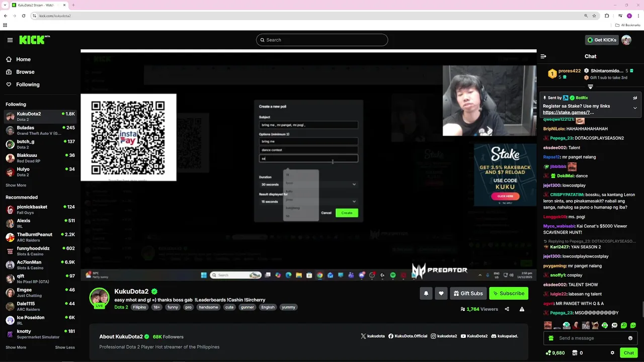
Task: Select the Filipino tag
Action: 139,307
